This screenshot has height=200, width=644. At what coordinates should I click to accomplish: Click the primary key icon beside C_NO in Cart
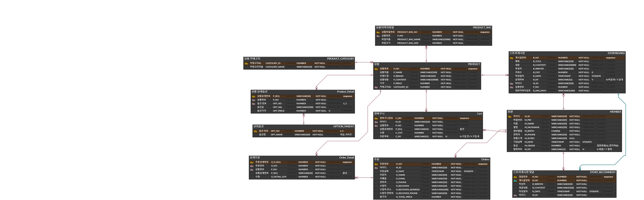pyautogui.click(x=376, y=118)
